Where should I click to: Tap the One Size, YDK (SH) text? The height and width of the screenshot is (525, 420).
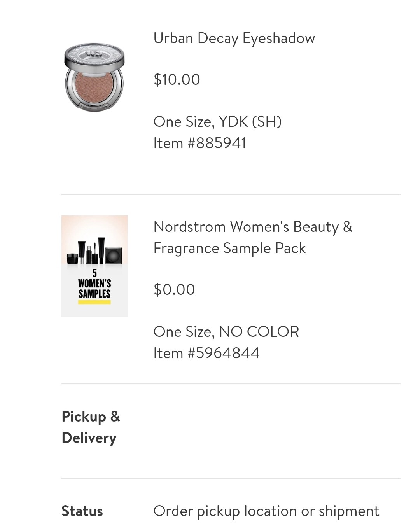click(217, 122)
